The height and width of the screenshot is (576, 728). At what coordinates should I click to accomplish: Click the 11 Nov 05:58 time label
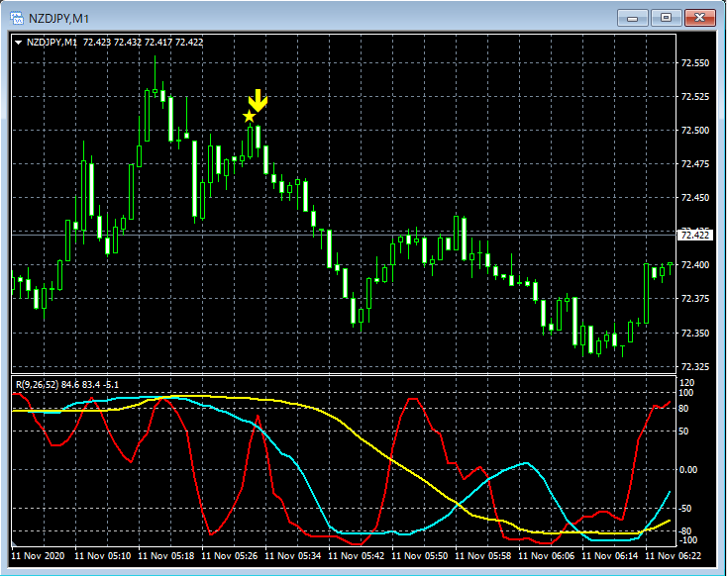483,555
